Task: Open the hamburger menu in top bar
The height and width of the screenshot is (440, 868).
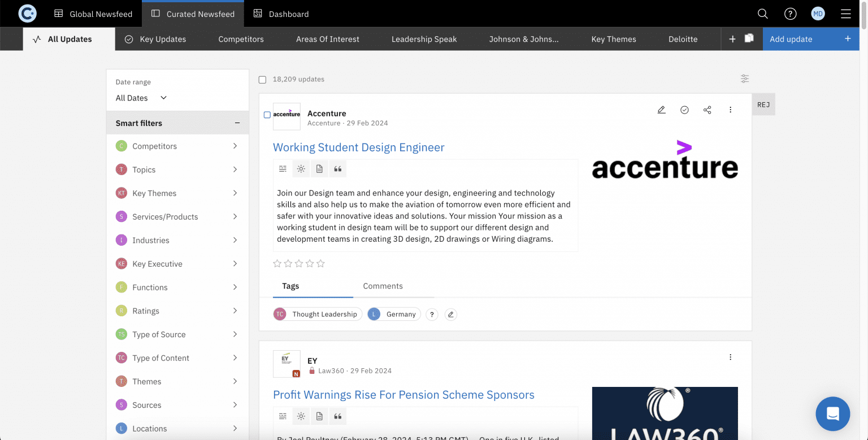Action: (x=845, y=14)
